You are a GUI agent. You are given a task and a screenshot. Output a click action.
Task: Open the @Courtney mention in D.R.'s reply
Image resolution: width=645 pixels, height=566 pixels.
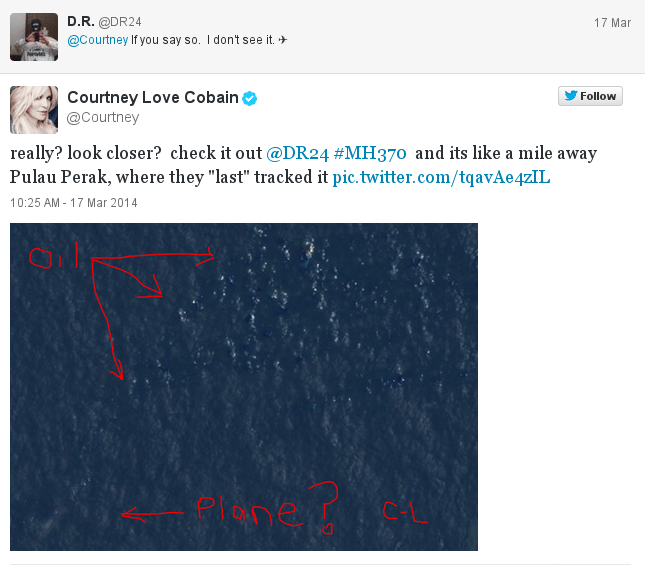(x=97, y=40)
